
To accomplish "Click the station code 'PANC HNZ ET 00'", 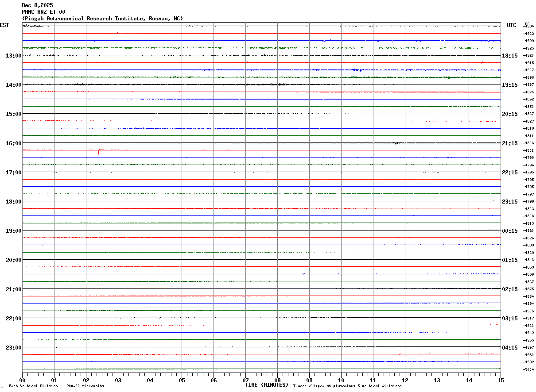I will (43, 12).
